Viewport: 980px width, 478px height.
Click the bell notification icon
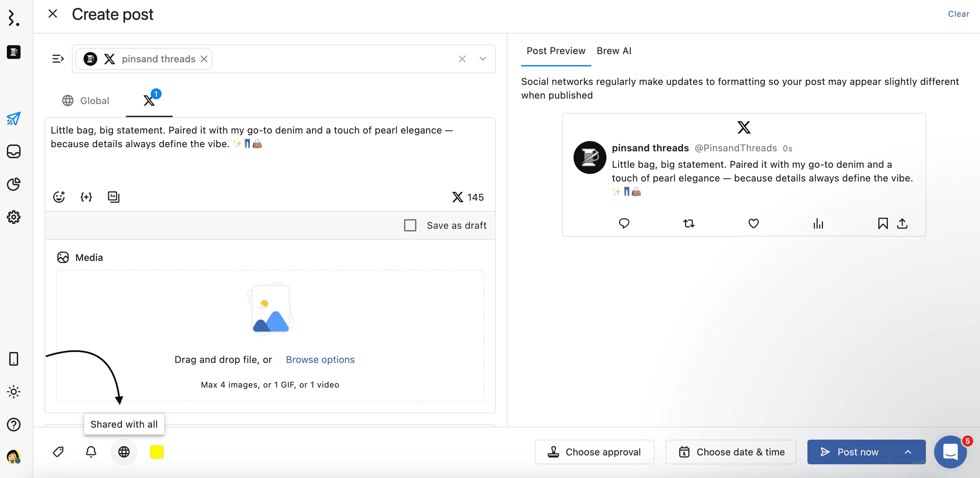91,452
